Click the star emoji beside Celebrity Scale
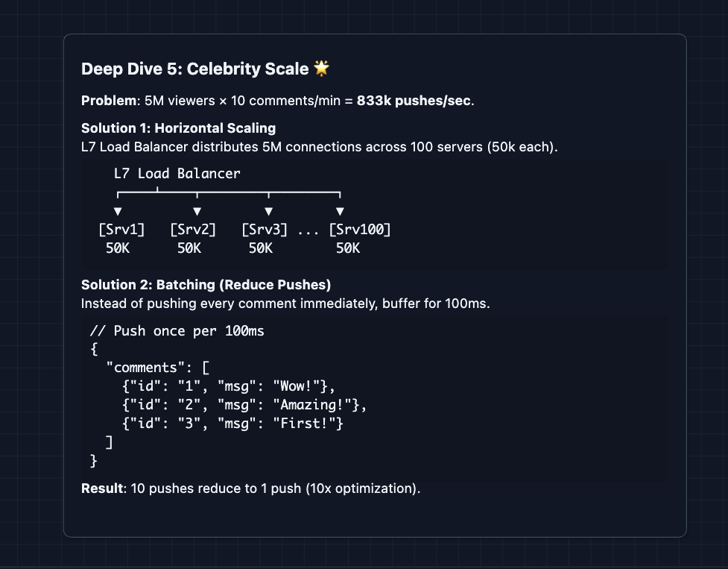 coord(321,69)
